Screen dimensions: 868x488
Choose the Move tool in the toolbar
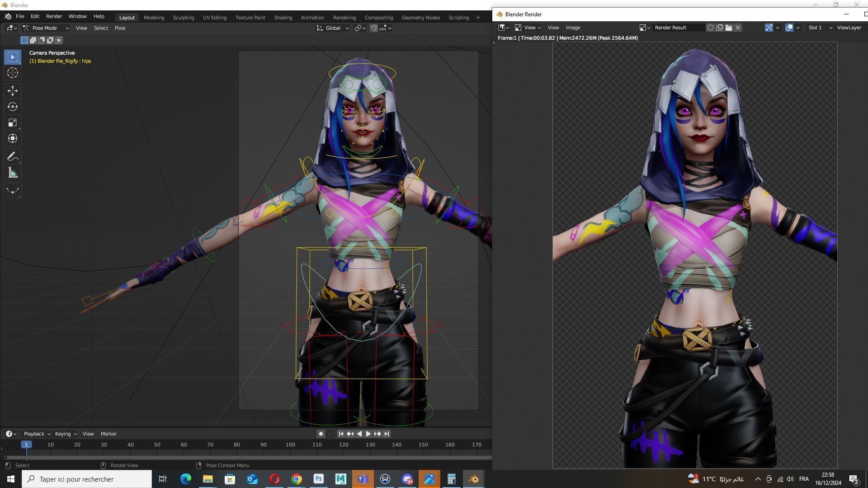click(x=13, y=91)
